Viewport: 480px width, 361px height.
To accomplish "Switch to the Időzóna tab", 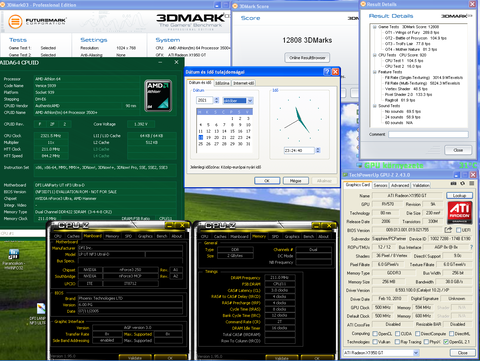I will coord(222,83).
